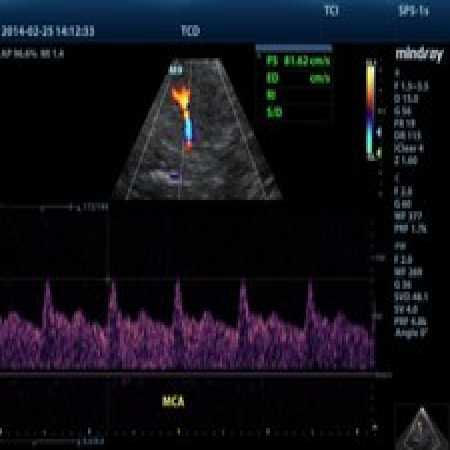450x450 pixels.
Task: Click the color Doppler velocity scale bar
Action: 371,109
